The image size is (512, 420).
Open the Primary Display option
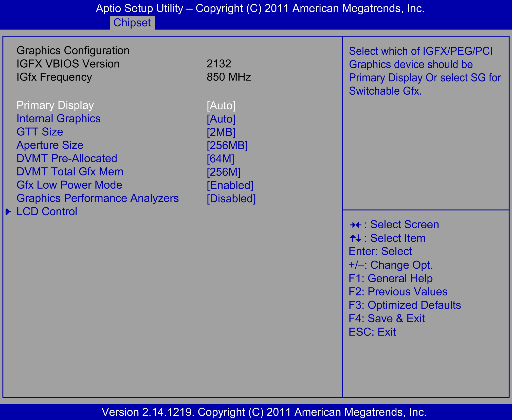click(55, 105)
